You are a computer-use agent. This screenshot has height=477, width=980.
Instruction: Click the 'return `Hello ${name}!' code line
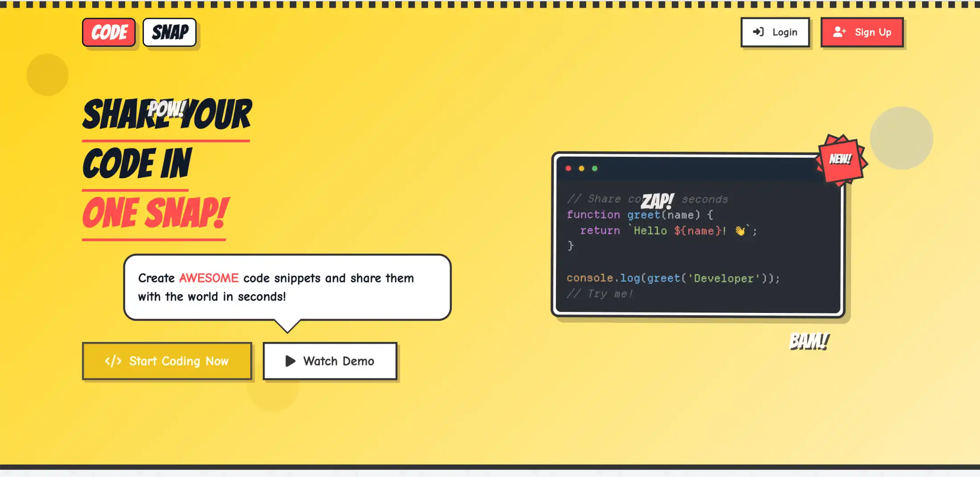coord(668,230)
